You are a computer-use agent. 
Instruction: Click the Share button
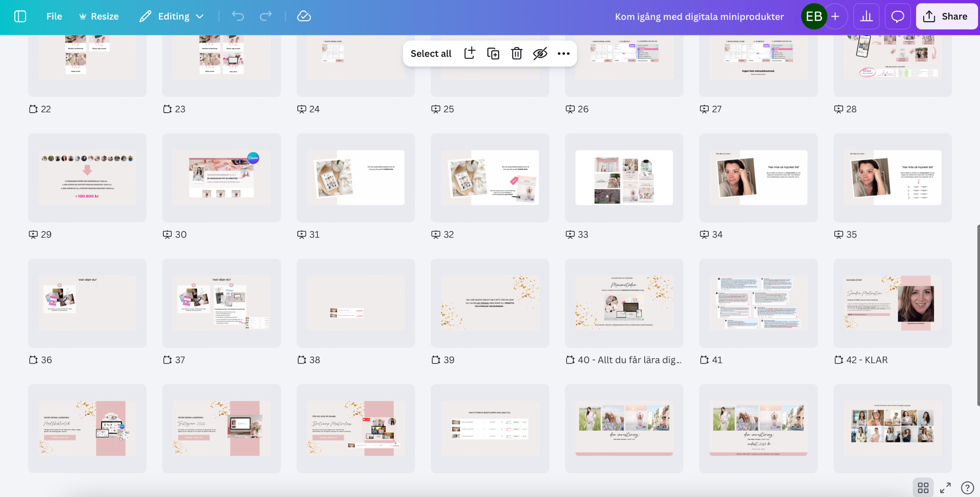click(947, 16)
